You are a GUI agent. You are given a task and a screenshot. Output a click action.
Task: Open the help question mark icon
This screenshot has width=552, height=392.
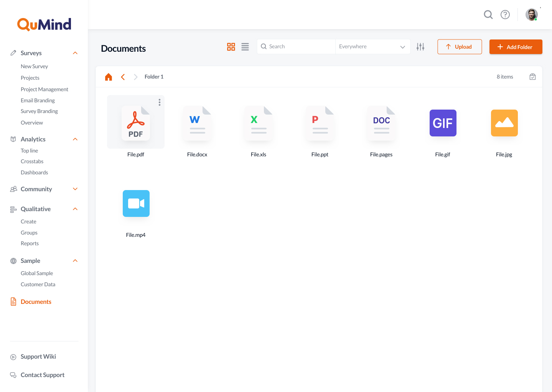pyautogui.click(x=505, y=15)
